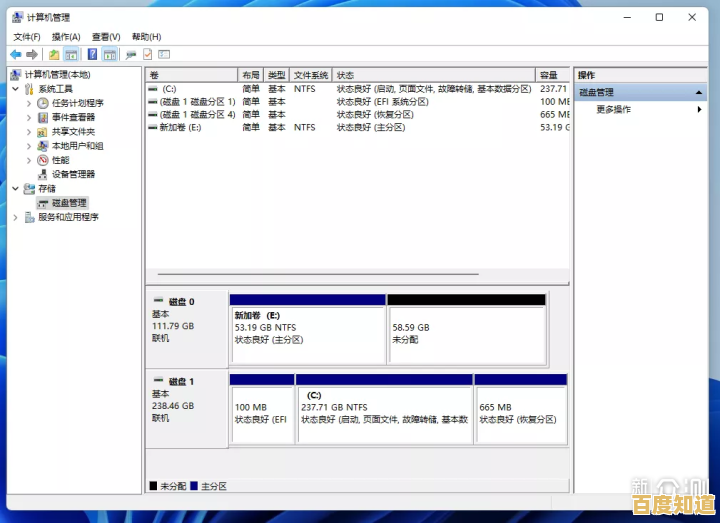720x523 pixels.
Task: Click the Properties checkmark toolbar icon
Action: (x=147, y=54)
